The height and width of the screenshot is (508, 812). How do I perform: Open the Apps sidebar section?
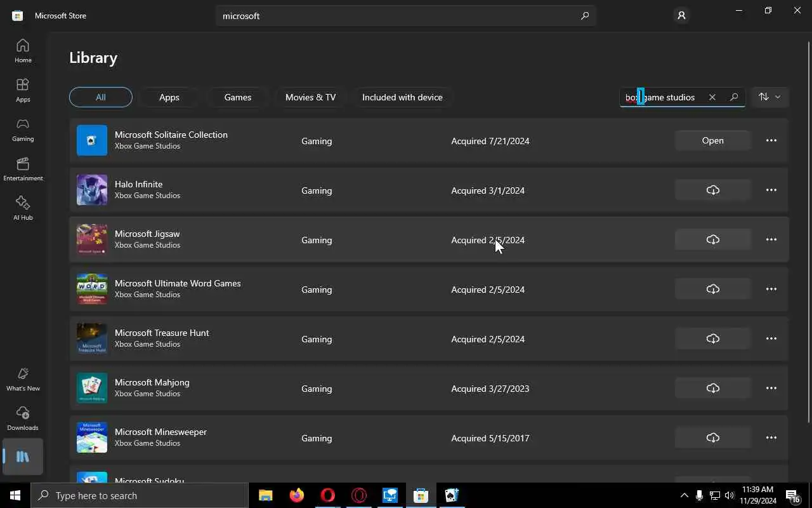coord(23,90)
